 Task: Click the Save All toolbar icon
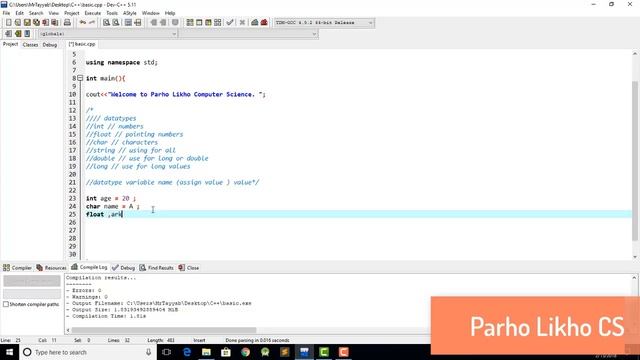36,22
